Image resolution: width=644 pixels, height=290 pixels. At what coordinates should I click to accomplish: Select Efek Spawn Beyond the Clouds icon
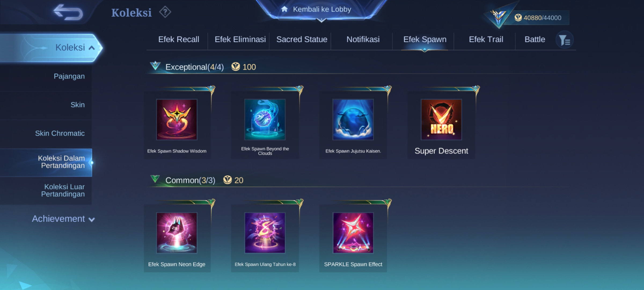(x=265, y=119)
